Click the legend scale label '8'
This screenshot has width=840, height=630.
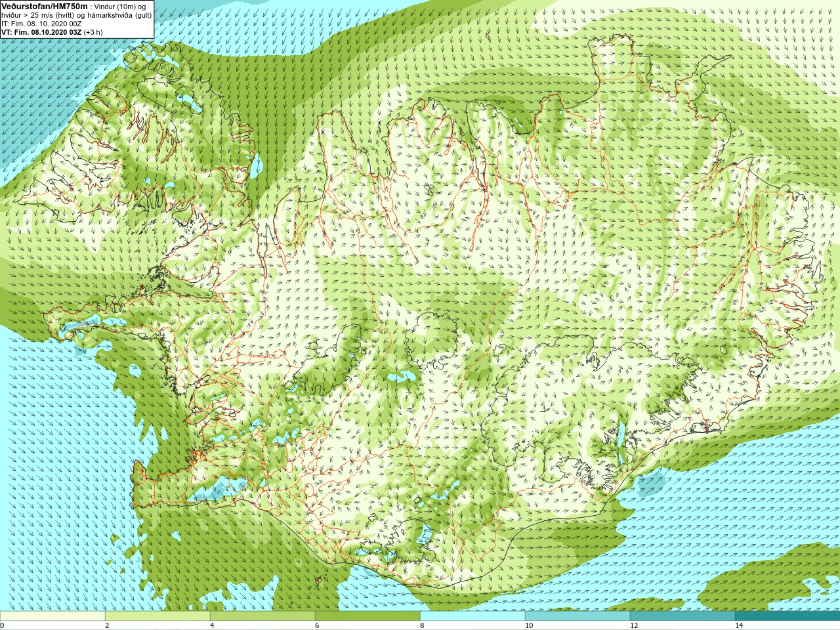pos(422,625)
